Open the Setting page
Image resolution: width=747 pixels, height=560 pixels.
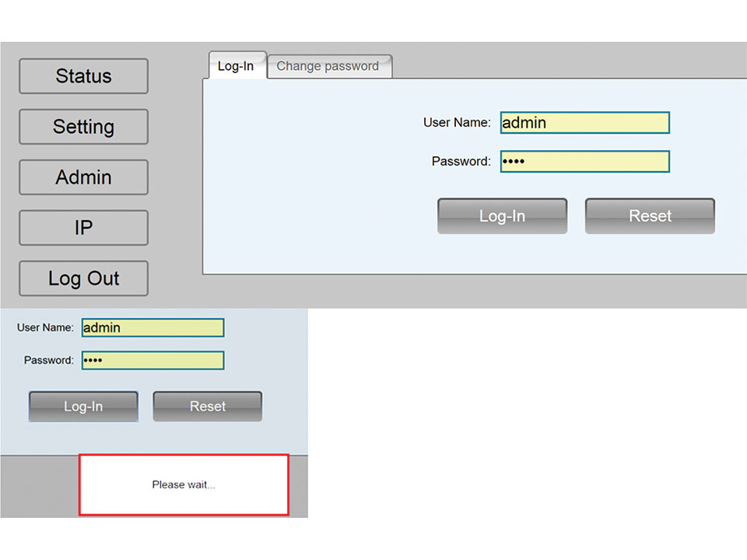click(x=83, y=127)
